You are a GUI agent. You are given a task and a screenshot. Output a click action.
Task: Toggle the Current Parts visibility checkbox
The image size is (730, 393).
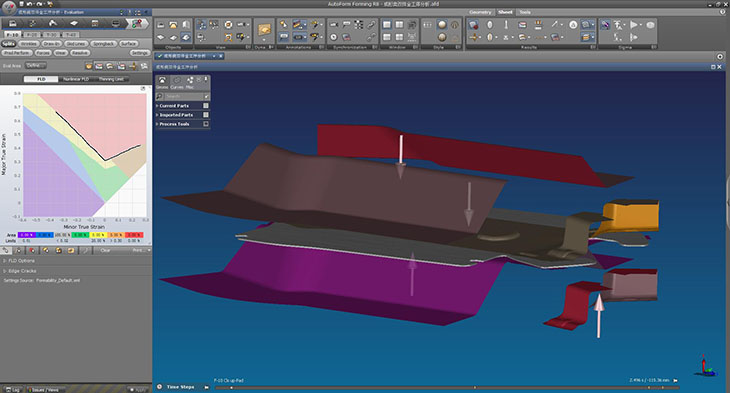pyautogui.click(x=206, y=106)
